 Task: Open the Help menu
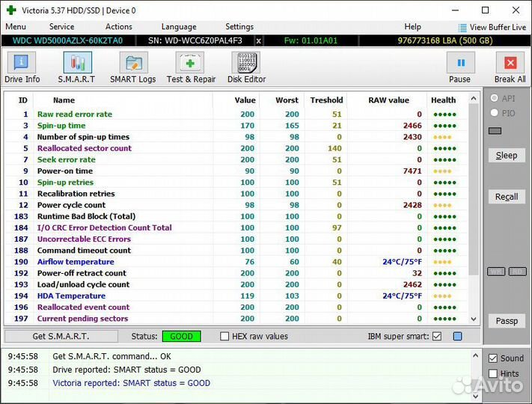coord(412,27)
